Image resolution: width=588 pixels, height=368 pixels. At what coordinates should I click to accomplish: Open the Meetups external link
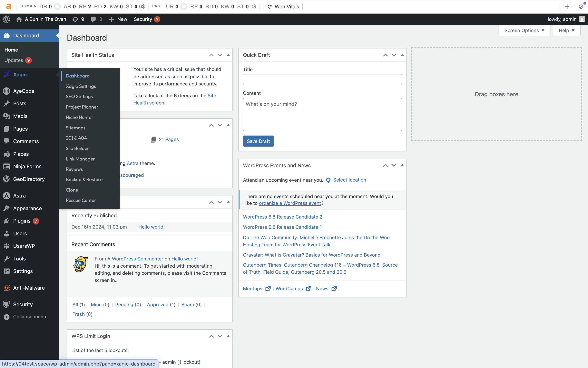coord(257,289)
